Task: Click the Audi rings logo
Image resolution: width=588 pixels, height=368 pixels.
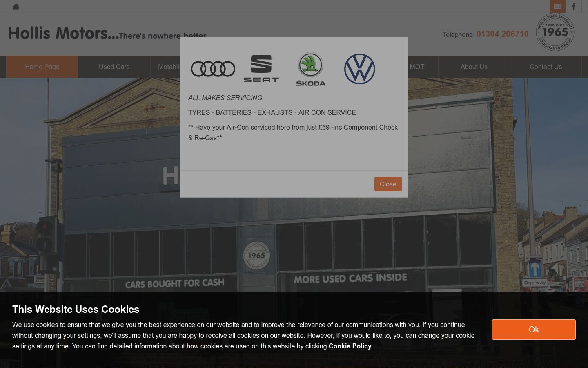Action: click(213, 69)
